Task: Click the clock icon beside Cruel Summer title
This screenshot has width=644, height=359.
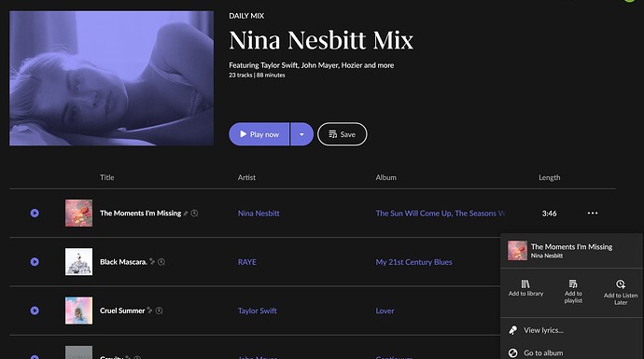Action: click(160, 311)
